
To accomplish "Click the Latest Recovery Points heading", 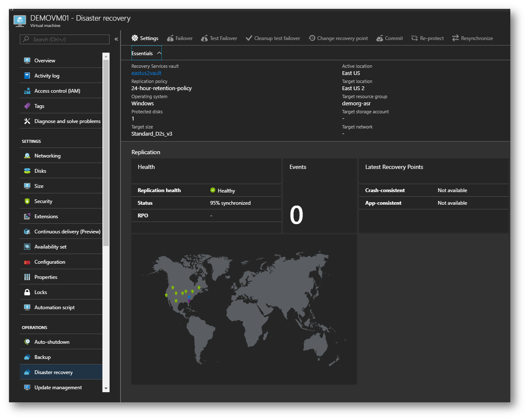I will pyautogui.click(x=394, y=167).
